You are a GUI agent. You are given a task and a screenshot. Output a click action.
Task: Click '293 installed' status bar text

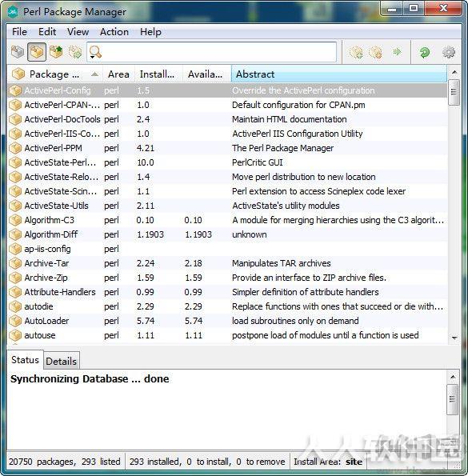[x=155, y=462]
